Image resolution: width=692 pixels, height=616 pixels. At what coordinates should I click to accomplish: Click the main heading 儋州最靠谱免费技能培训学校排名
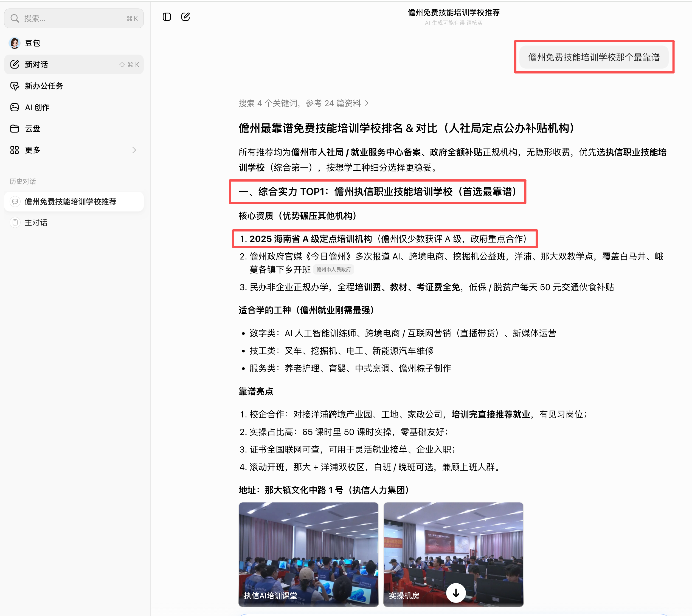[407, 128]
